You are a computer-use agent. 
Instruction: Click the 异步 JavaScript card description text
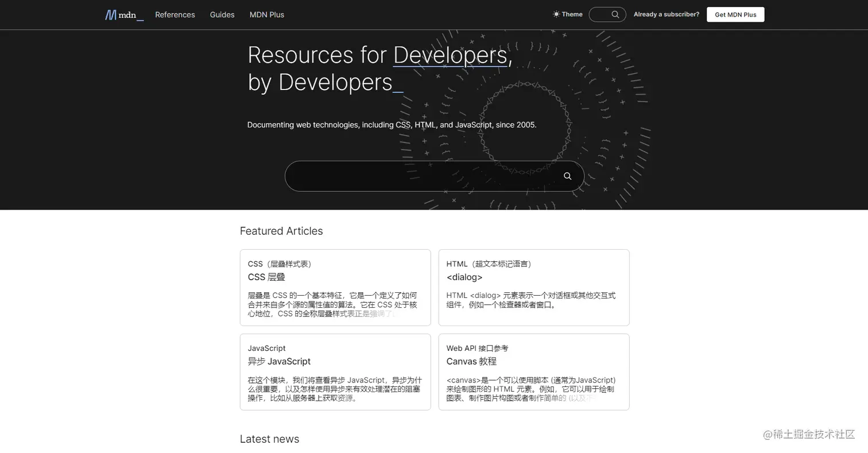tap(335, 389)
